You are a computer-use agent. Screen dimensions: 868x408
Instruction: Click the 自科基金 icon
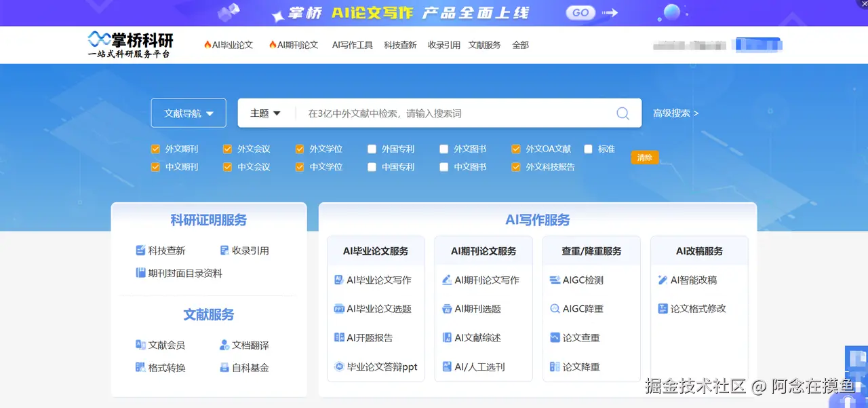point(224,367)
